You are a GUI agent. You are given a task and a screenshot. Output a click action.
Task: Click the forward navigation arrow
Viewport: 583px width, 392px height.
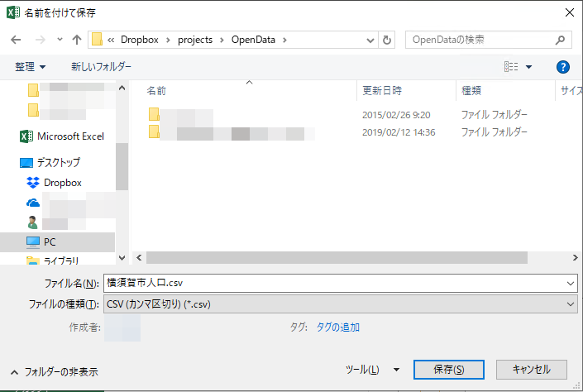tap(38, 40)
